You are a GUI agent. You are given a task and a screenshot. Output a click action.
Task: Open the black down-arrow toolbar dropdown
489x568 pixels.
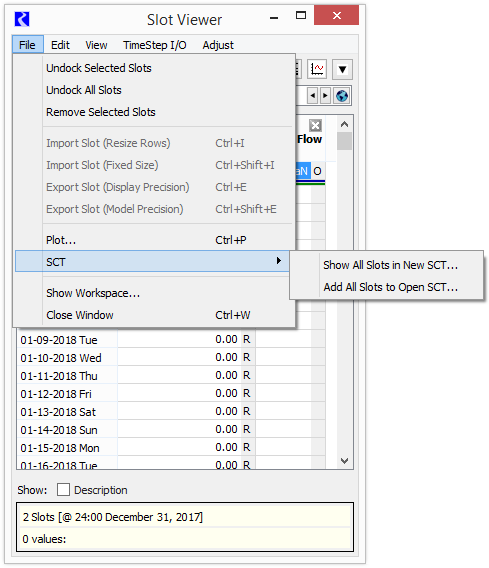click(342, 69)
